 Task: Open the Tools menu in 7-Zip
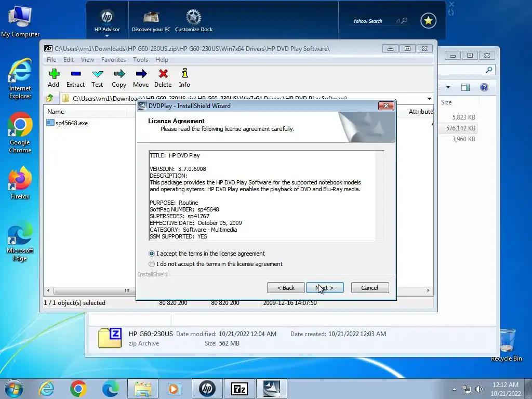[140, 60]
